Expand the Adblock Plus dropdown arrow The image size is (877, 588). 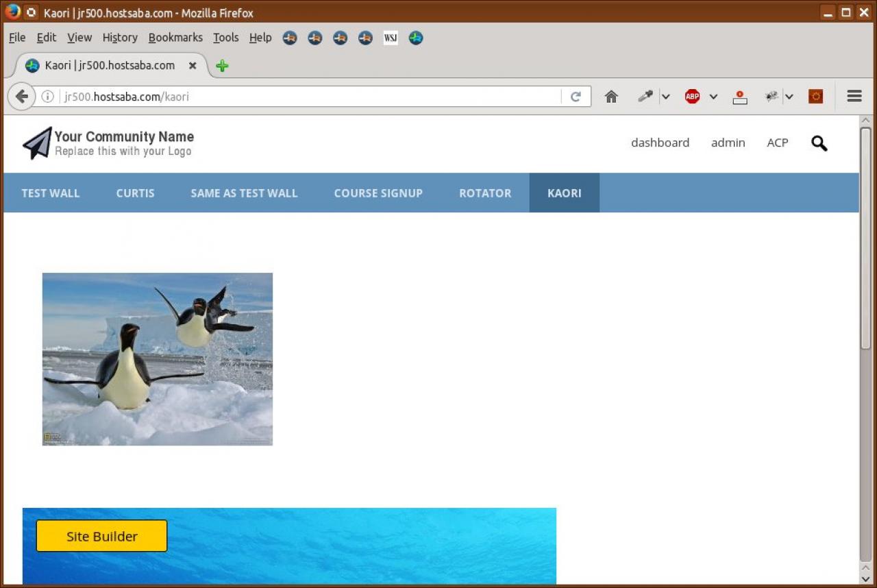click(713, 97)
